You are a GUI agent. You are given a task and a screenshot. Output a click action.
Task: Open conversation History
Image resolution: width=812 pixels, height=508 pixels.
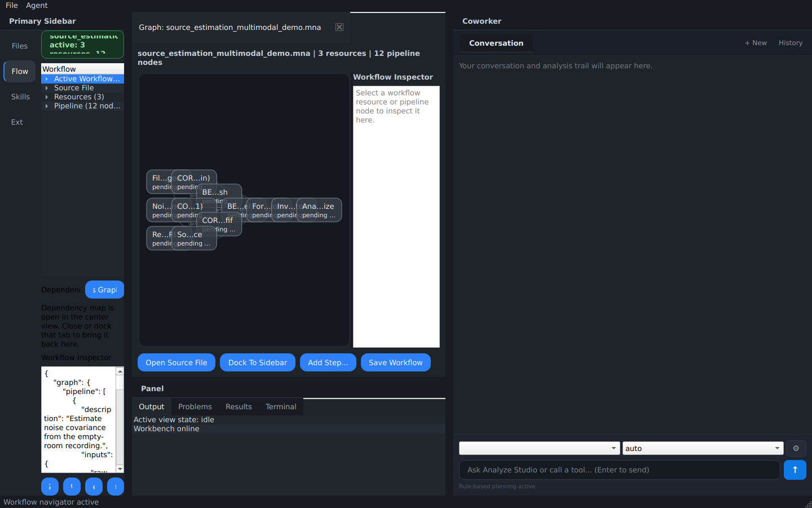(791, 43)
